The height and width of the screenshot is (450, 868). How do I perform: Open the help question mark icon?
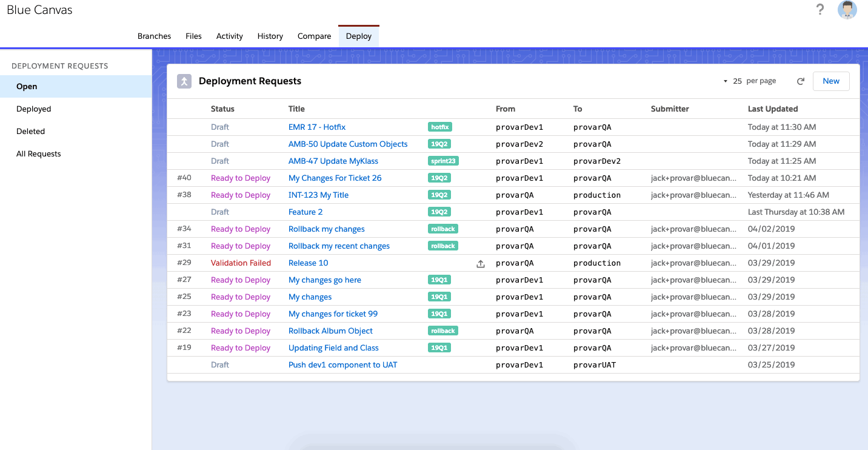(820, 9)
